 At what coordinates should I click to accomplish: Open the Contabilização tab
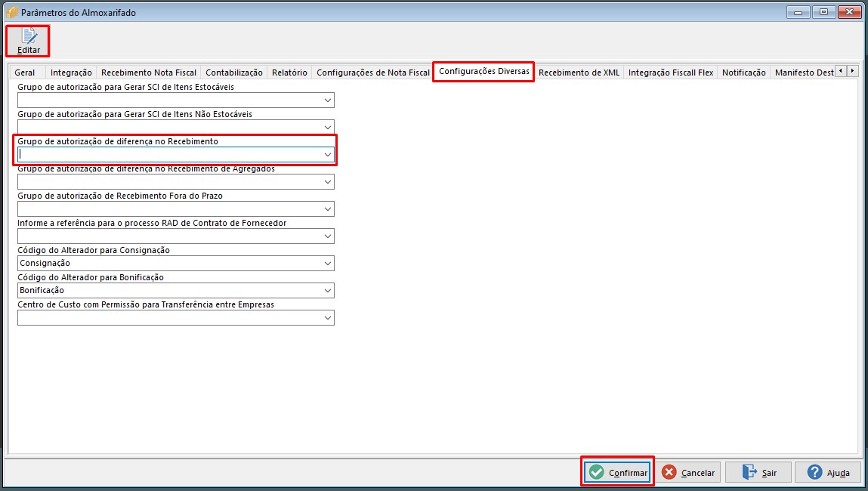[233, 73]
